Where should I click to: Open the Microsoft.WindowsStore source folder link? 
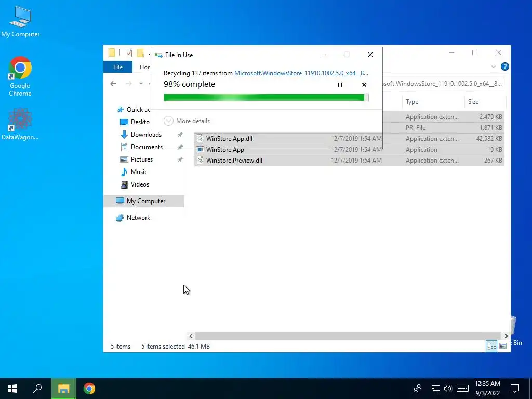coord(301,73)
